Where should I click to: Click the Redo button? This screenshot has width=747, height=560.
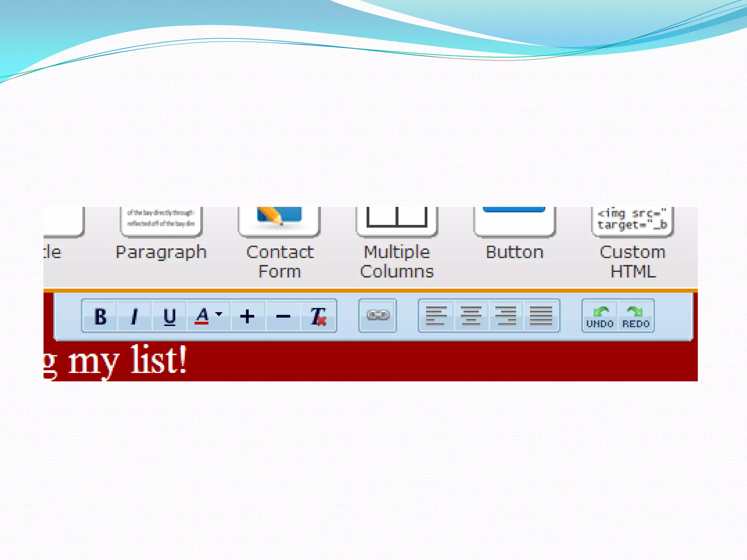point(636,316)
